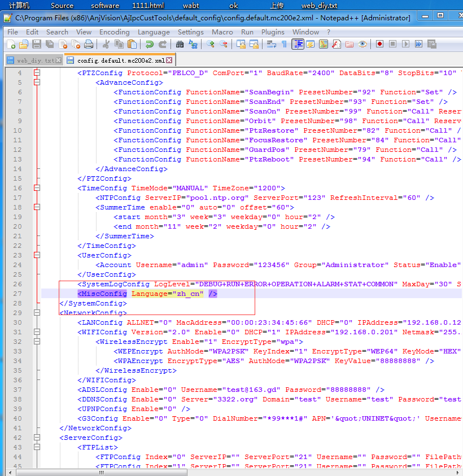The height and width of the screenshot is (476, 463).
Task: Click the 1111.html item in top bar
Action: point(147,6)
